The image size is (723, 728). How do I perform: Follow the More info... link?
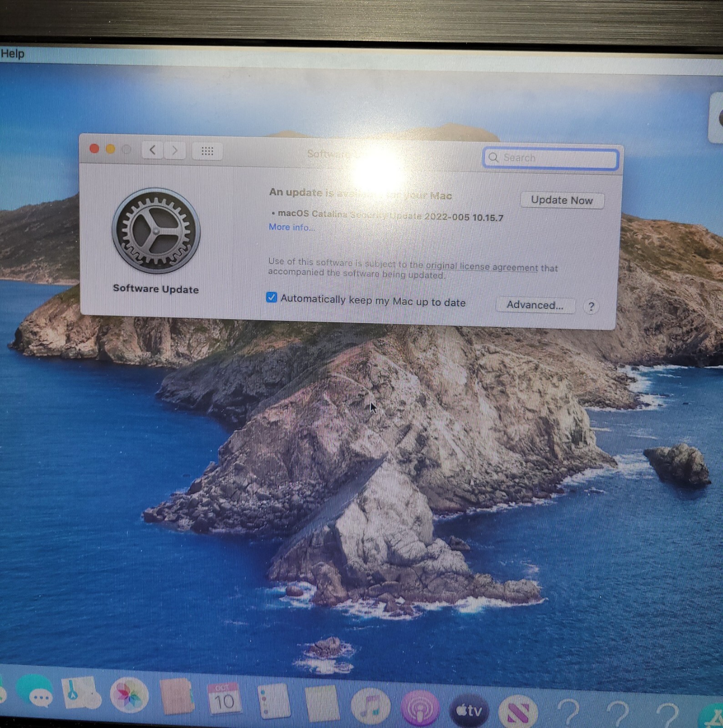(291, 227)
